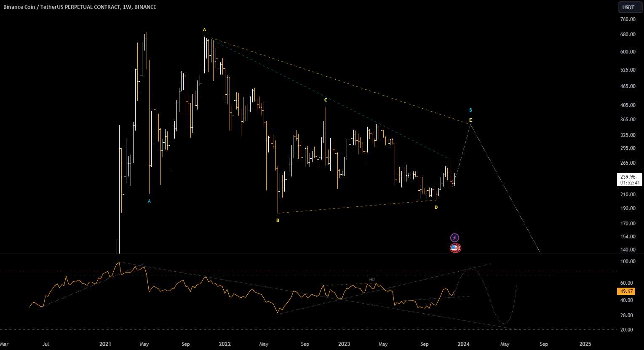Click the 2021 label on time axis
This screenshot has height=350, width=644.
[105, 344]
